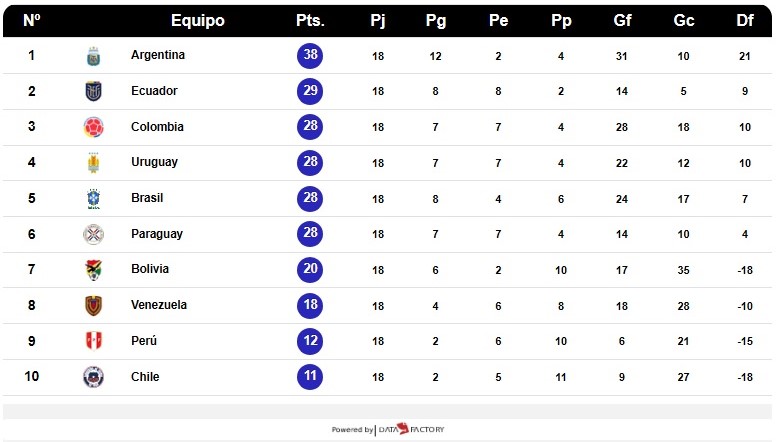This screenshot has height=442, width=777.
Task: Click the Argentina team crest icon
Action: pyautogui.click(x=93, y=56)
